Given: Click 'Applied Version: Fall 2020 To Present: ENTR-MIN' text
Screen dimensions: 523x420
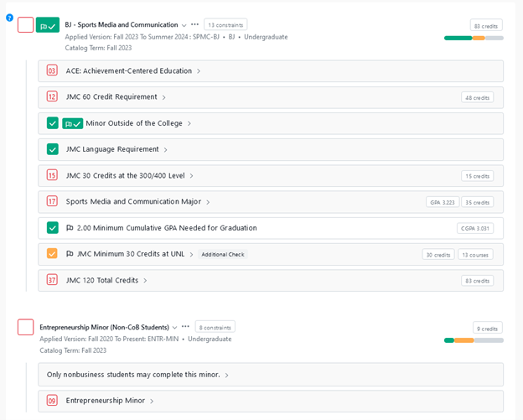Looking at the screenshot, I should (x=109, y=339).
